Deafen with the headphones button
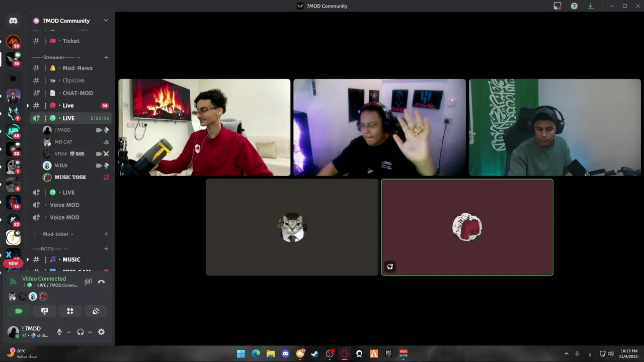Image resolution: width=644 pixels, height=362 pixels. pyautogui.click(x=80, y=332)
